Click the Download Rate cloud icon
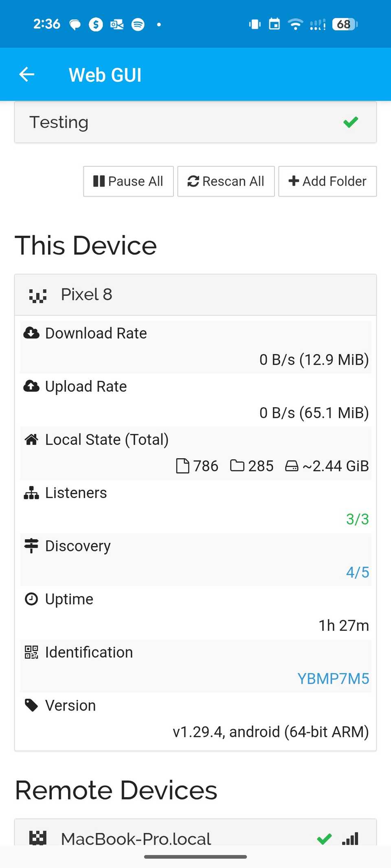 click(31, 333)
